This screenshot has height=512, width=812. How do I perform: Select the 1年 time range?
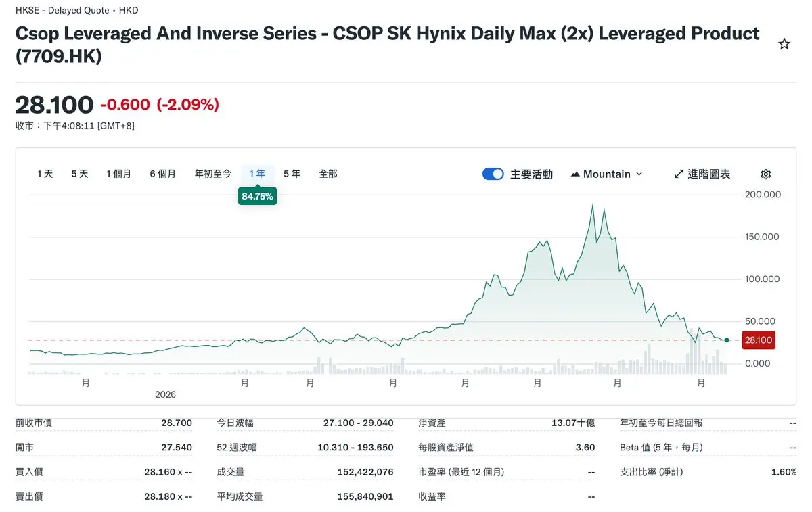click(257, 174)
